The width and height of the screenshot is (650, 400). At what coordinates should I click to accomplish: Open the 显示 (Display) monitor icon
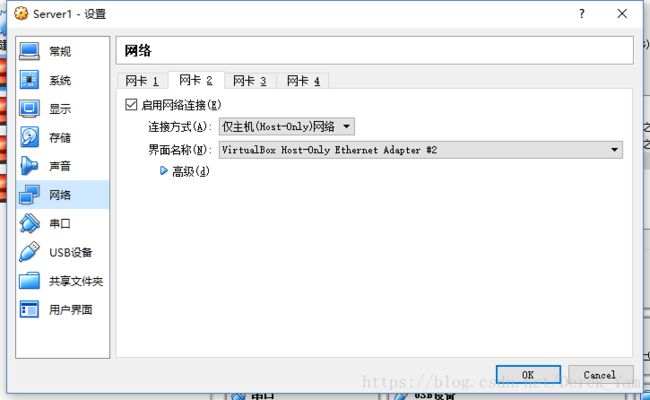click(29, 109)
